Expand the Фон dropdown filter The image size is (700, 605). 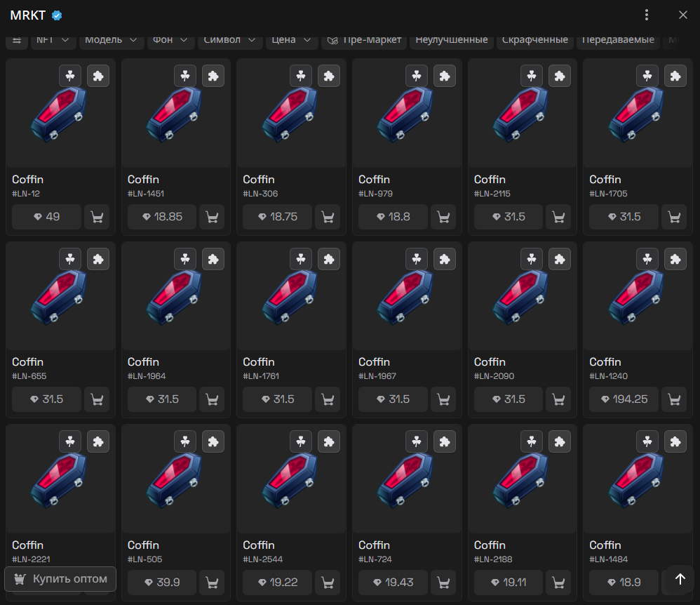[x=170, y=40]
